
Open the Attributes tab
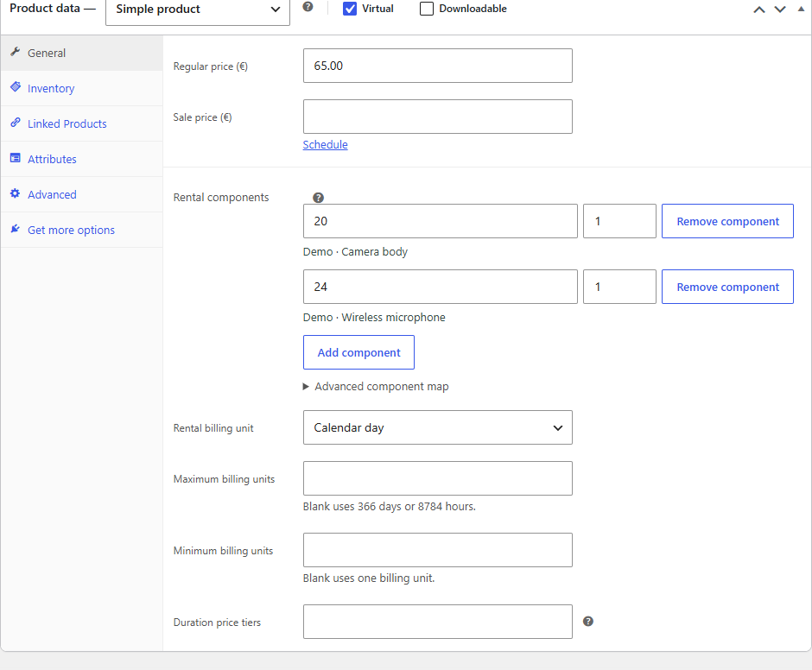coord(82,159)
